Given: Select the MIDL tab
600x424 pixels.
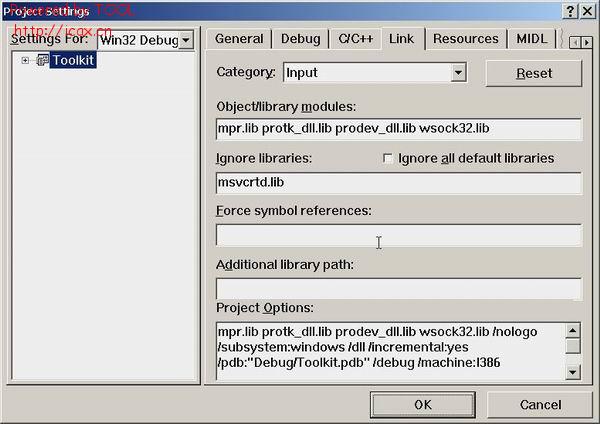Looking at the screenshot, I should click(x=531, y=39).
